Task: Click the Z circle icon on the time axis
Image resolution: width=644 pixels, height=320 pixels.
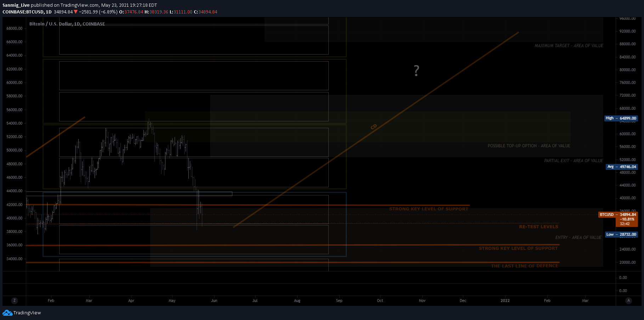Action: pyautogui.click(x=14, y=301)
